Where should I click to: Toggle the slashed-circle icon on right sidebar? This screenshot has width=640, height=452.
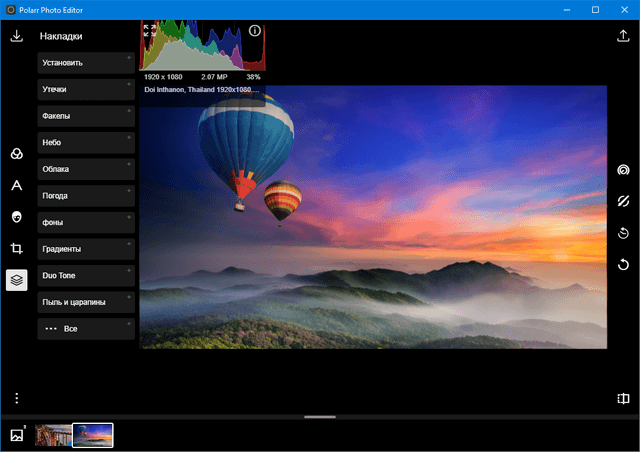(x=623, y=202)
